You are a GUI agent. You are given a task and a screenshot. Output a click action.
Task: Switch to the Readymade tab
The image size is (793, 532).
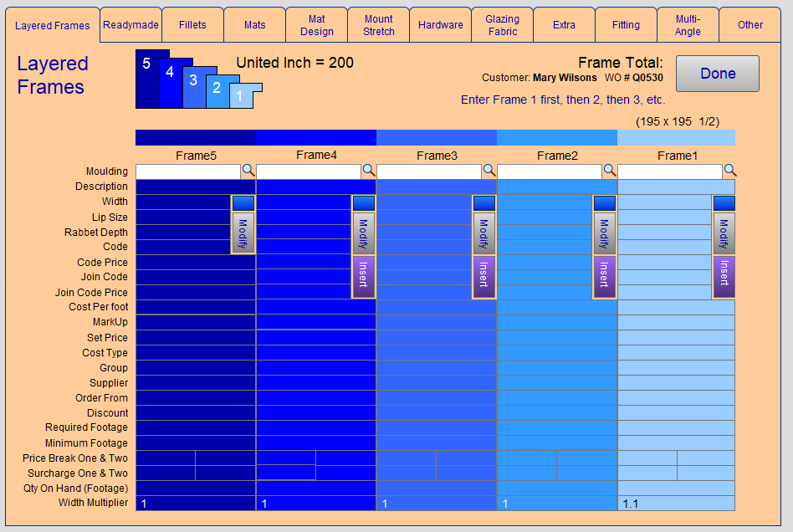point(130,25)
